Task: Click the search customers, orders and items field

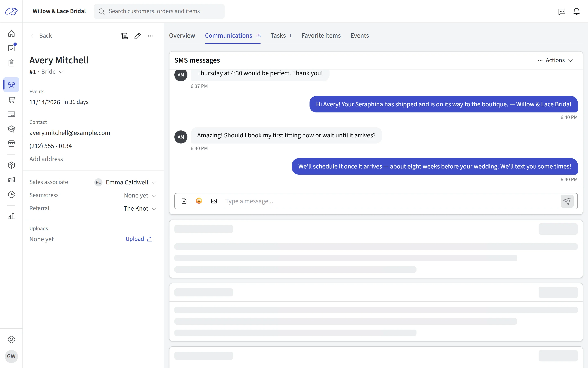Action: (159, 11)
